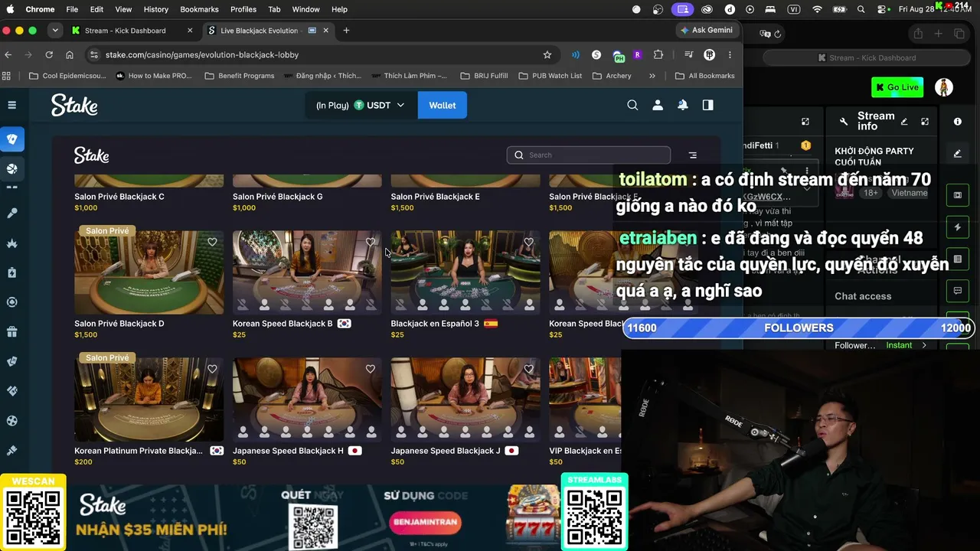Toggle the Stake chat side panel icon
Viewport: 980px width, 551px height.
tap(708, 106)
